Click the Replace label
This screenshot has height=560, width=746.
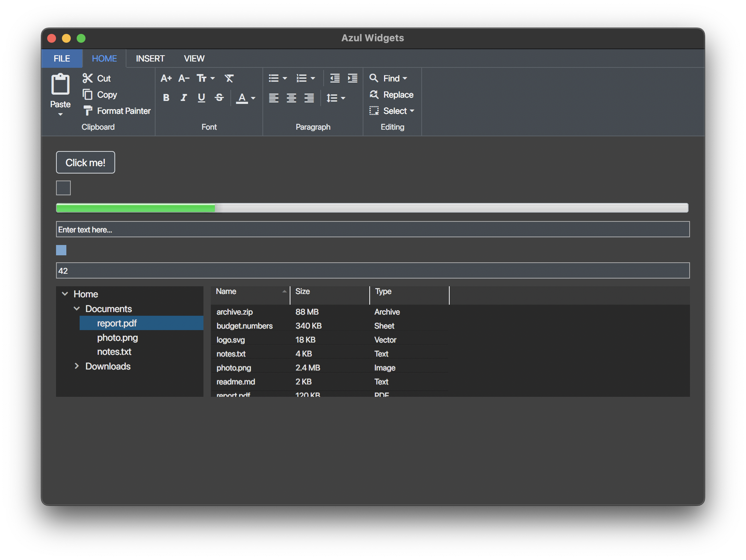(398, 95)
